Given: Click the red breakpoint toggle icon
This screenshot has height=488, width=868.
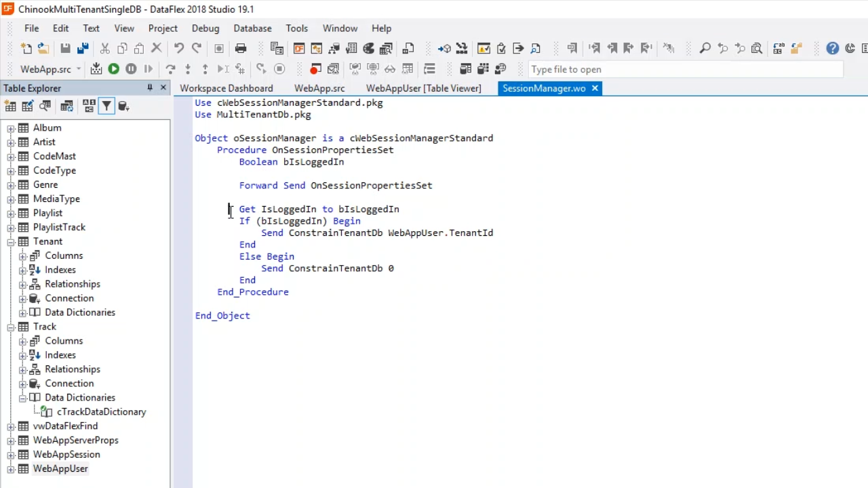Looking at the screenshot, I should (315, 69).
